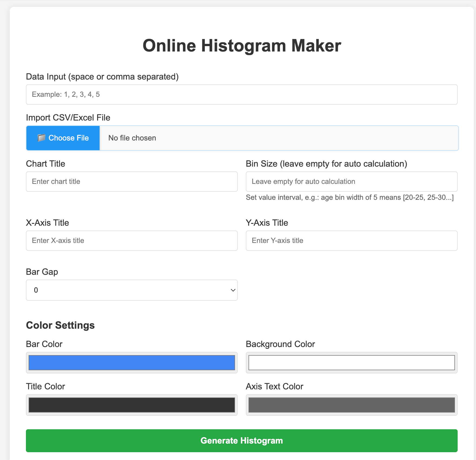Click the 'Import CSV/Excel File' label
Image resolution: width=476 pixels, height=460 pixels.
pyautogui.click(x=68, y=118)
